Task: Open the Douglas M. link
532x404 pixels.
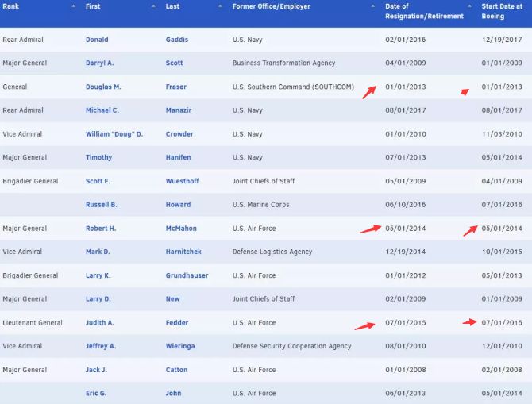Action: (103, 87)
